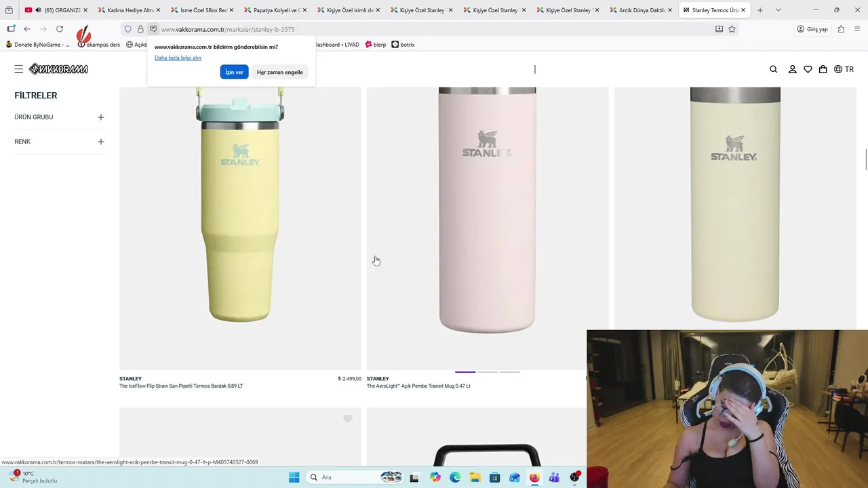Open Donate ByNoGame bookmark
Image resolution: width=868 pixels, height=488 pixels.
pos(37,45)
